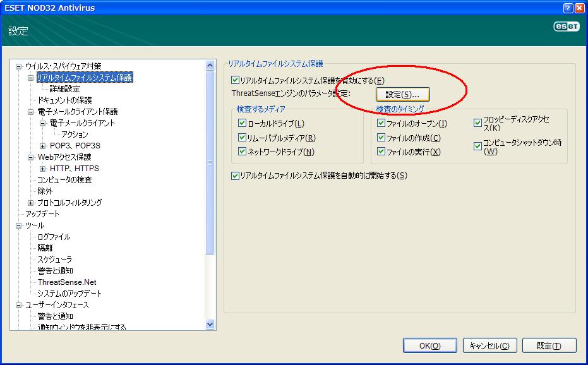Select ログファイル tree item
The width and height of the screenshot is (588, 365).
tap(54, 237)
